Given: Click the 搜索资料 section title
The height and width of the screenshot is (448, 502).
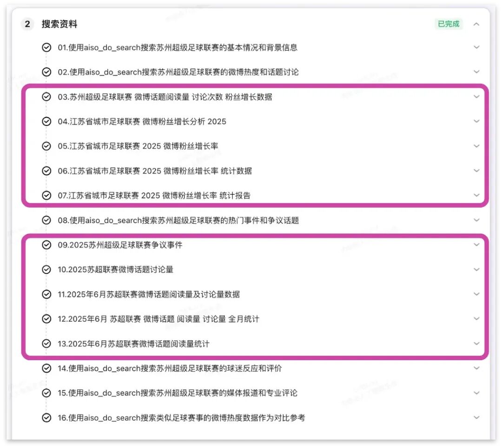Looking at the screenshot, I should [59, 24].
